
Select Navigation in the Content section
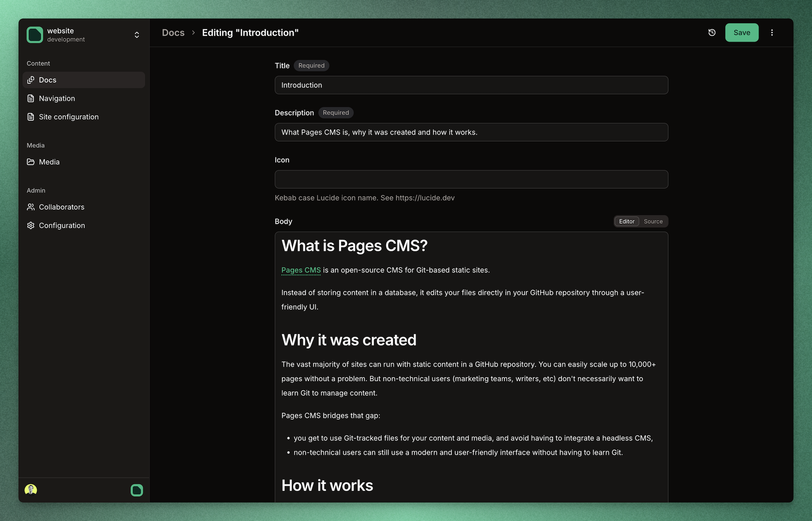[x=57, y=98]
